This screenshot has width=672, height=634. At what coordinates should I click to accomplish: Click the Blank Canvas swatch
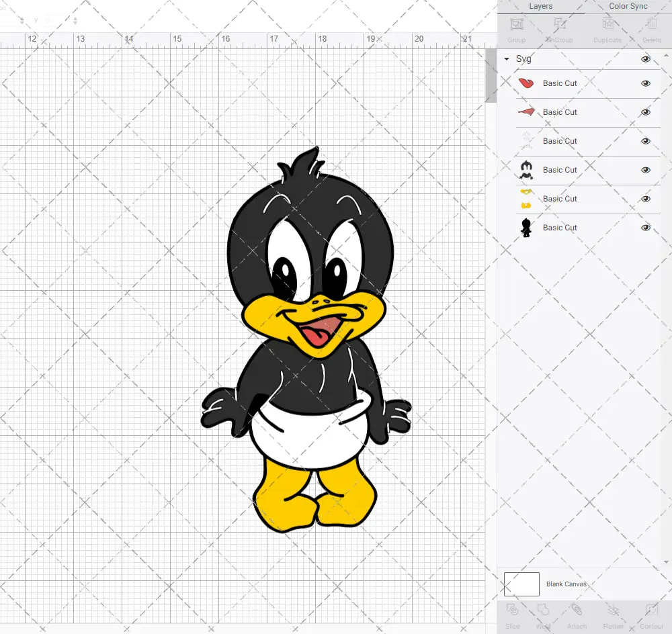tap(521, 584)
